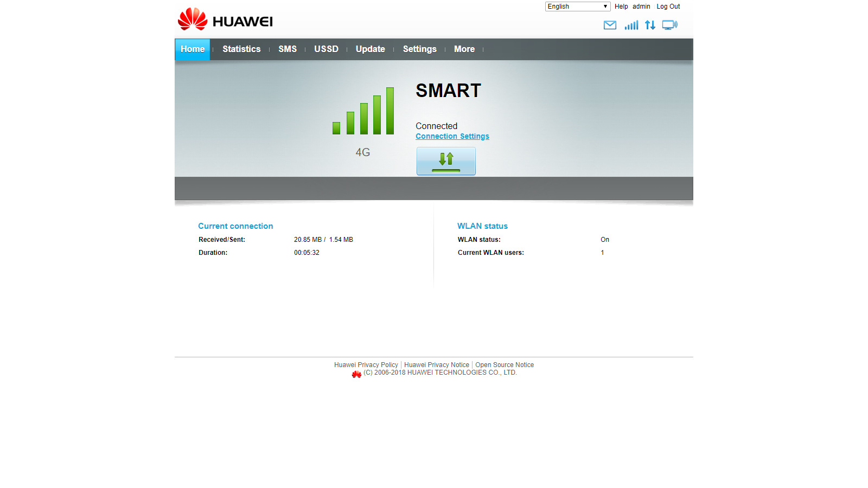Viewport: 868px width, 488px height.
Task: Open the Settings tab
Action: 419,49
